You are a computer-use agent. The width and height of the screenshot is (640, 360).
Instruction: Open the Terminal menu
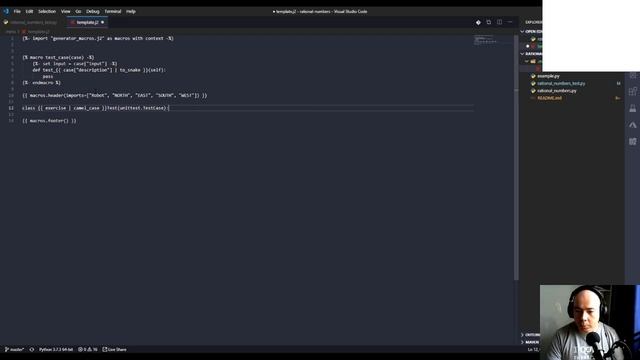pos(113,11)
